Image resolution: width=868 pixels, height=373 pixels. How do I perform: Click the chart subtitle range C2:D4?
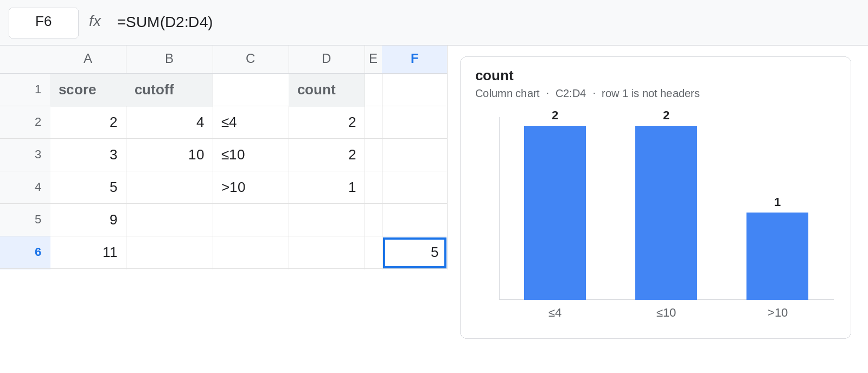click(571, 93)
